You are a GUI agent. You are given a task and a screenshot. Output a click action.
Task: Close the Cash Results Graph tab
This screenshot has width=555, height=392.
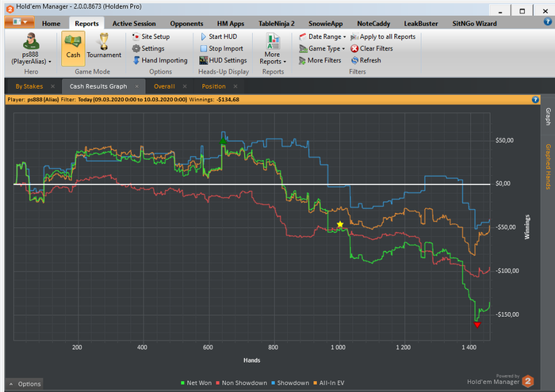pos(137,86)
